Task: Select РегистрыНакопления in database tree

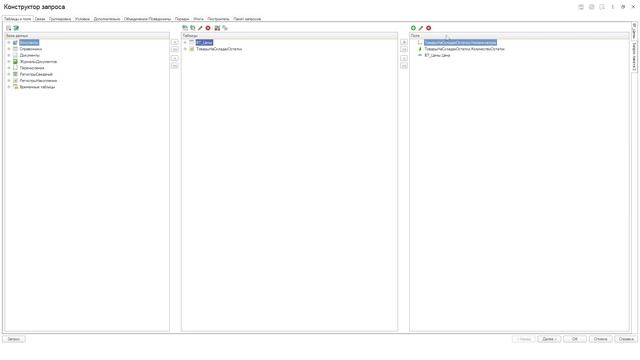Action: (x=38, y=80)
